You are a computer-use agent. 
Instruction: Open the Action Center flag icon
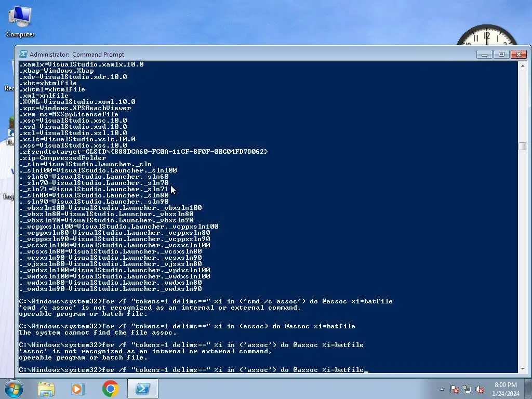point(454,389)
